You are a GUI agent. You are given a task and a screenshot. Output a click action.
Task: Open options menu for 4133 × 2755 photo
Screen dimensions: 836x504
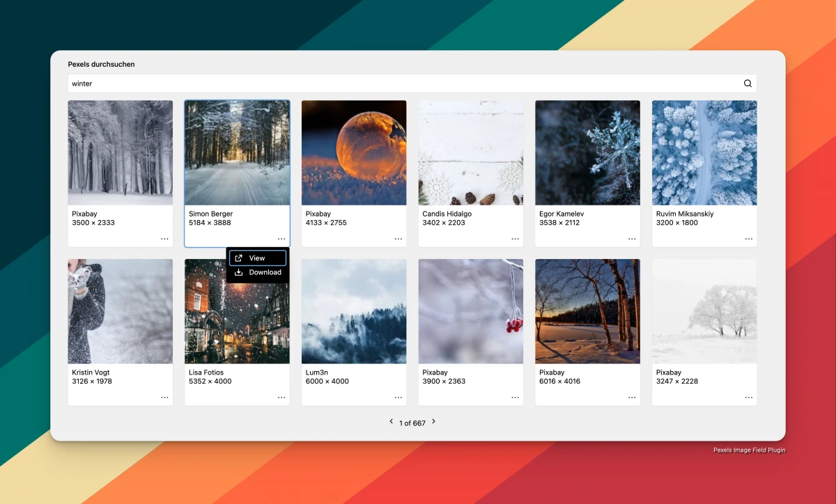[398, 239]
